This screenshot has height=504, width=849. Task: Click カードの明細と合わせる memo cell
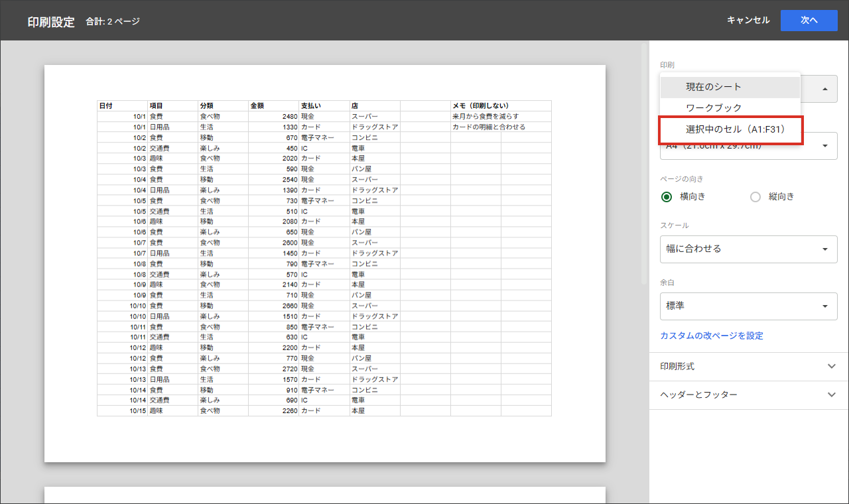point(501,127)
